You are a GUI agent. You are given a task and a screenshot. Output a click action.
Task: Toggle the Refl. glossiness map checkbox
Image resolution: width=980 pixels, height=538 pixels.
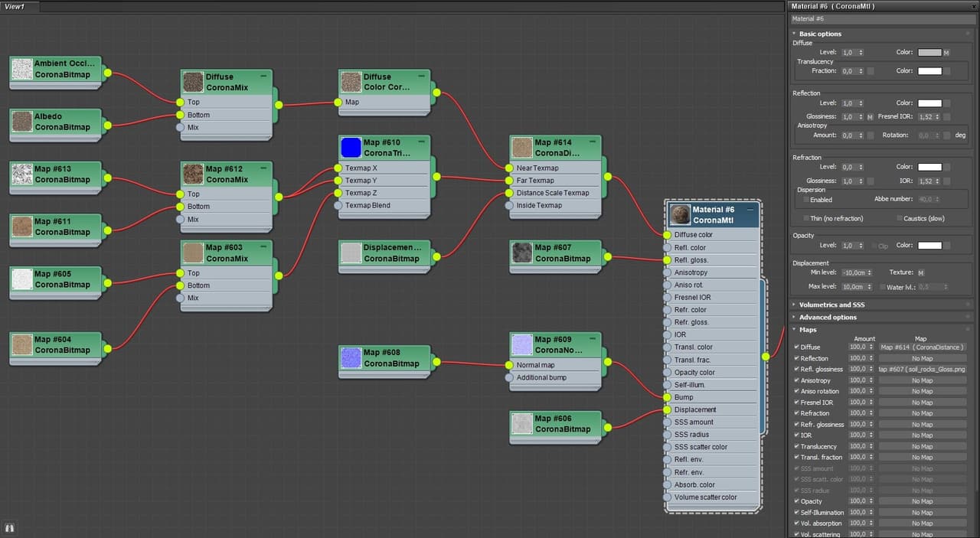click(796, 369)
